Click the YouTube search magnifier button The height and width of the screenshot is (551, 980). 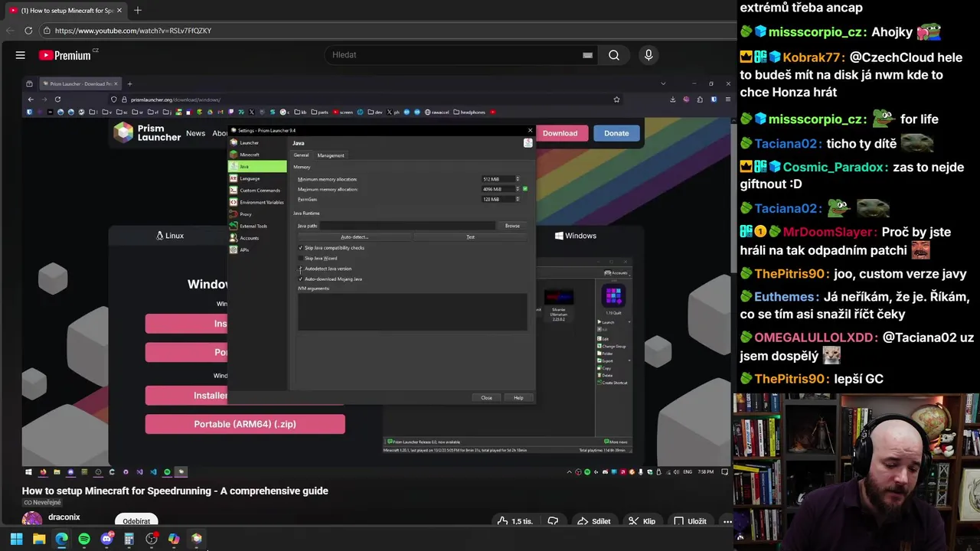[x=614, y=55]
